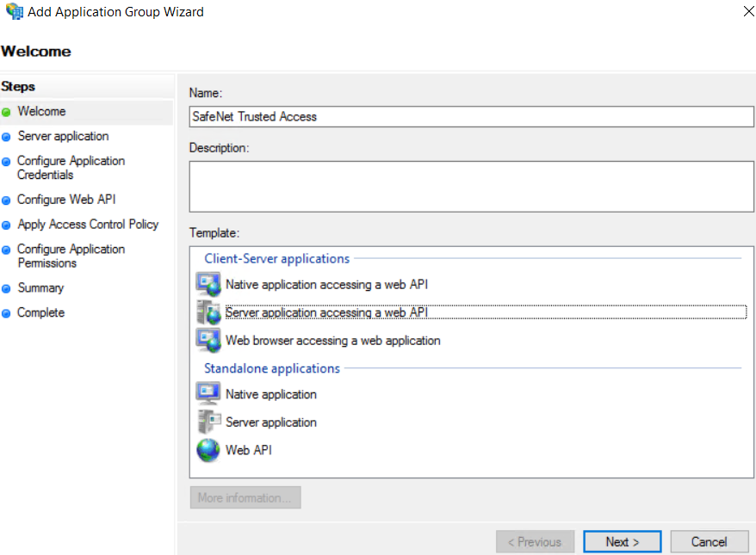Click the standalone Native application monitor icon
756x555 pixels.
tap(208, 394)
